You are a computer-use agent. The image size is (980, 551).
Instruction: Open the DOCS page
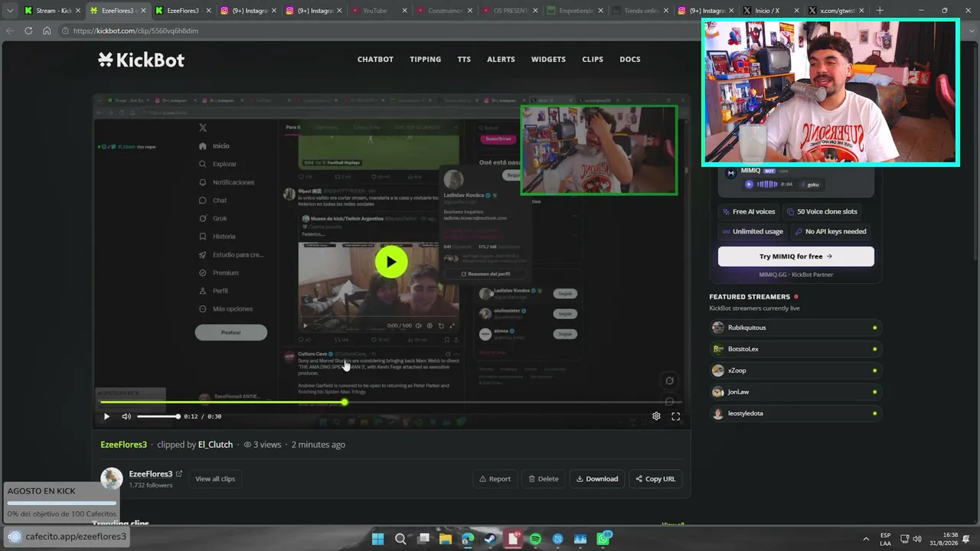pos(630,60)
